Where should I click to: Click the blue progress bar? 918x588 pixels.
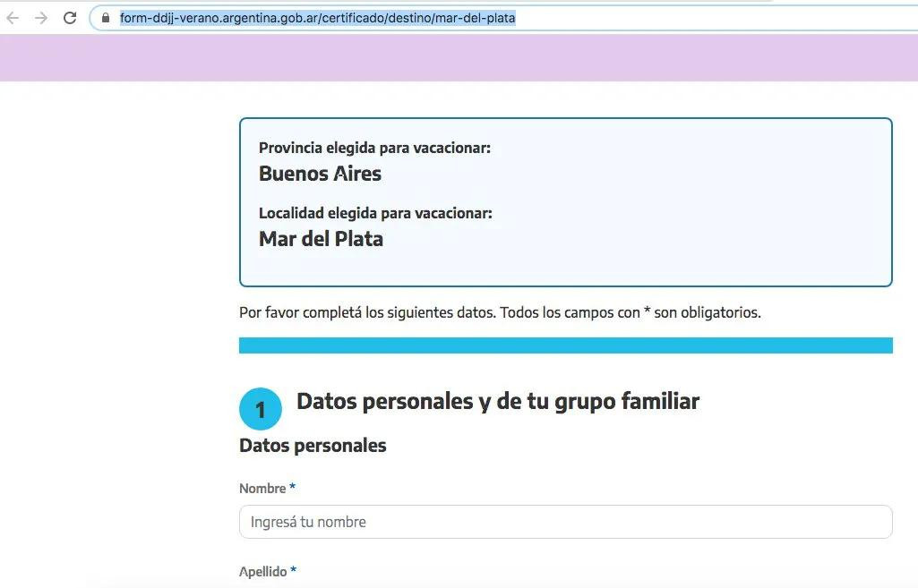tap(565, 345)
